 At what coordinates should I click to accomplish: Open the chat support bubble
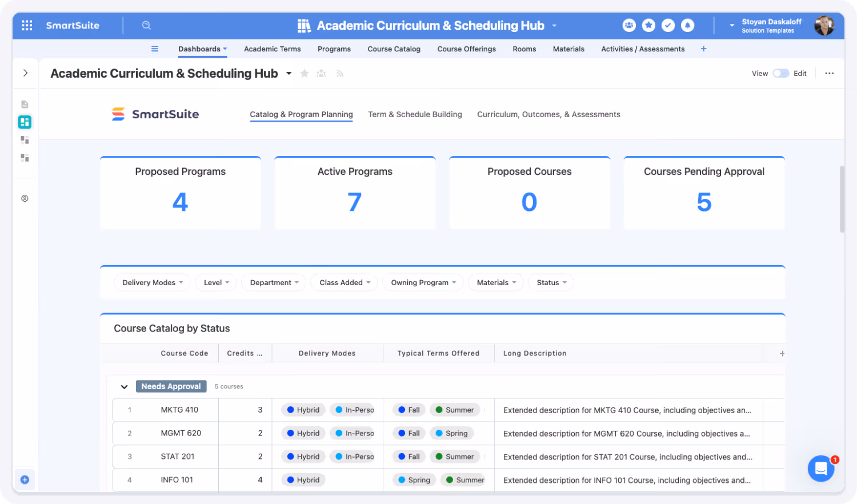(x=820, y=469)
